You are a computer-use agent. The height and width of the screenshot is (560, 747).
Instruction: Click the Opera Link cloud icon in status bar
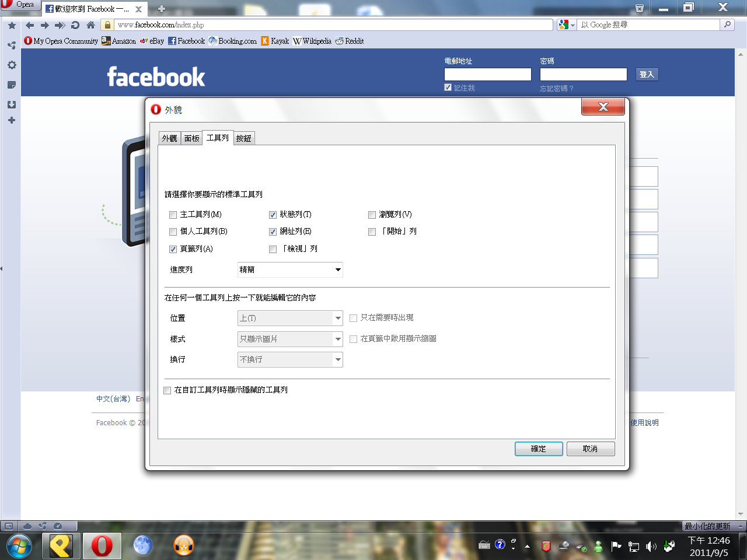27,526
